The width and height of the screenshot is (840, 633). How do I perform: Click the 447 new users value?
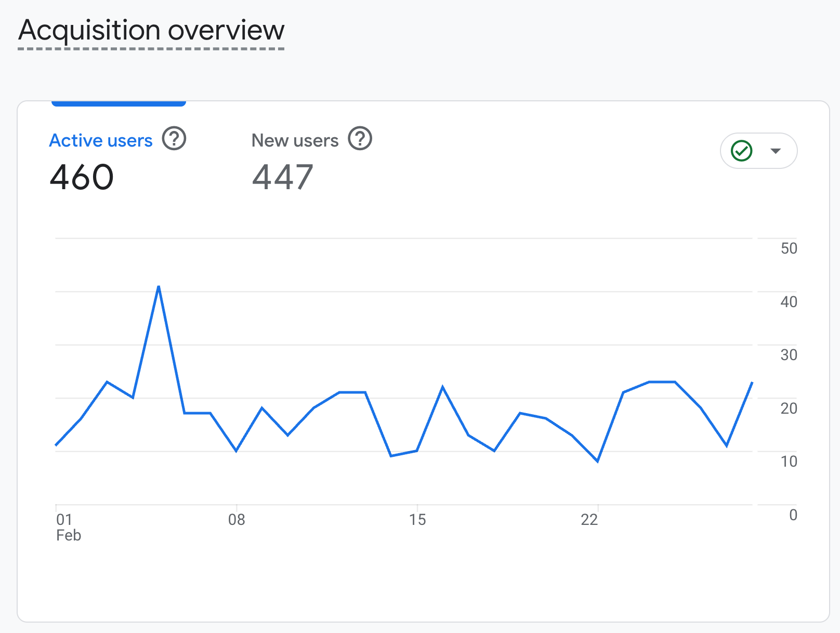(282, 177)
